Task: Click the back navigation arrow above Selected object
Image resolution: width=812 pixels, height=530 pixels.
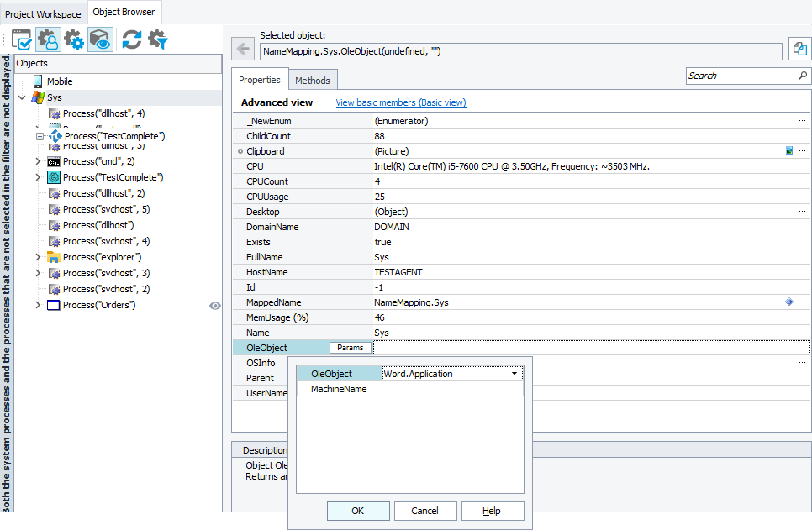Action: pyautogui.click(x=242, y=48)
